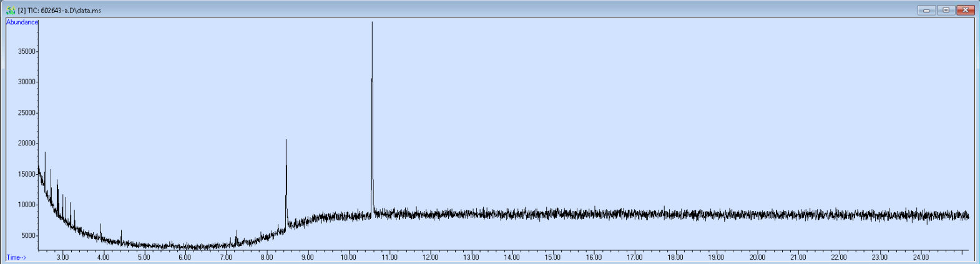Click the 10000 abundance axis value

(27, 205)
